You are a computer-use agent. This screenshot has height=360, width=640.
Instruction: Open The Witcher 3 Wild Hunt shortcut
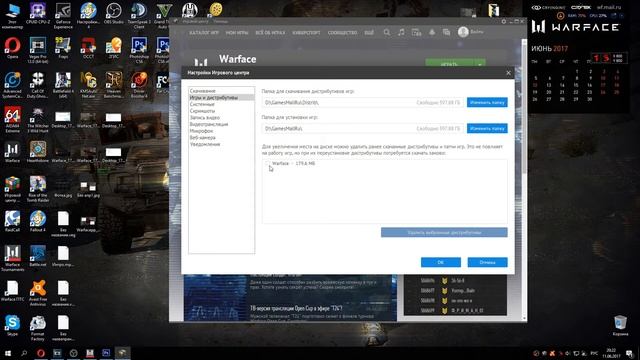point(38,120)
